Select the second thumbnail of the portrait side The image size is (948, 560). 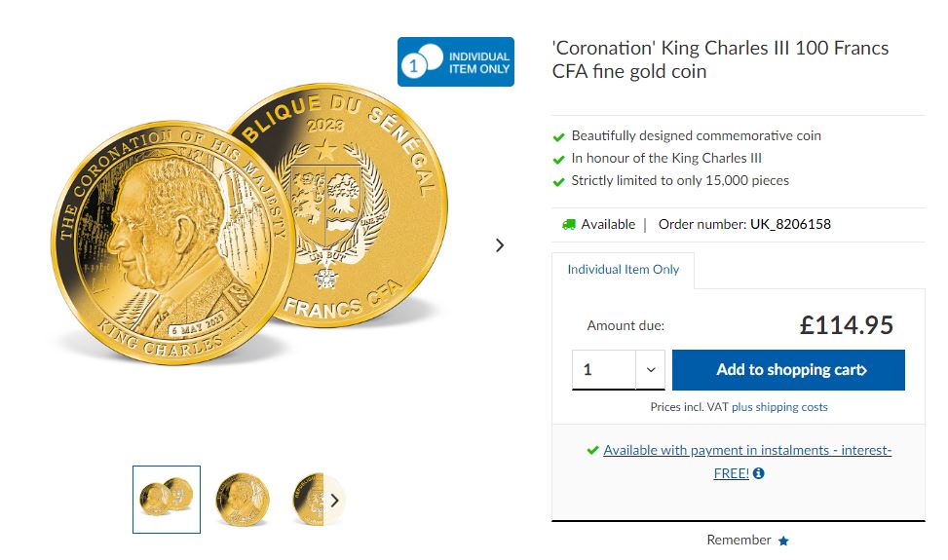[x=243, y=500]
